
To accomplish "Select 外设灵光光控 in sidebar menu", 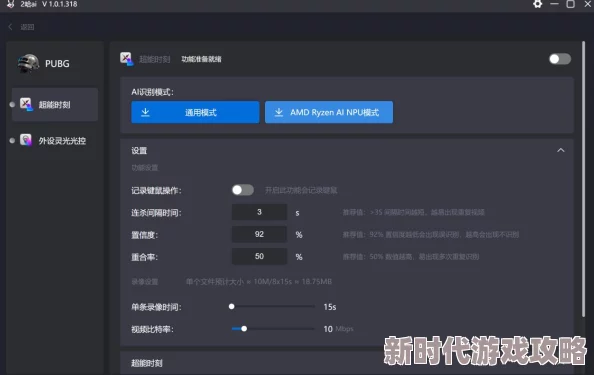I will pos(55,141).
